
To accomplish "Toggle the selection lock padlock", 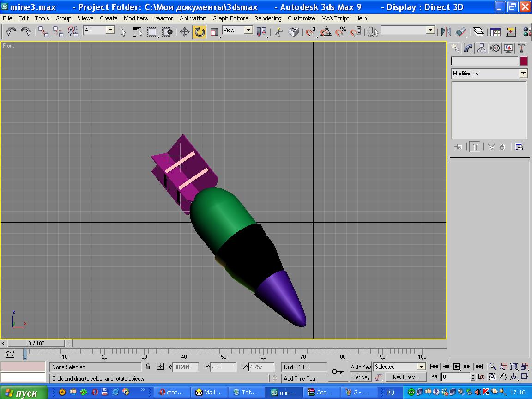I will (x=148, y=367).
